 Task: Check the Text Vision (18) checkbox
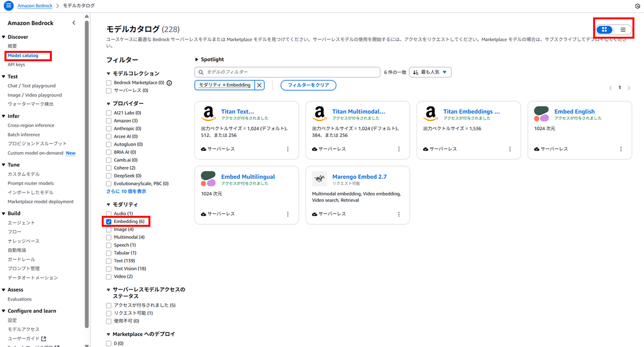pyautogui.click(x=109, y=268)
